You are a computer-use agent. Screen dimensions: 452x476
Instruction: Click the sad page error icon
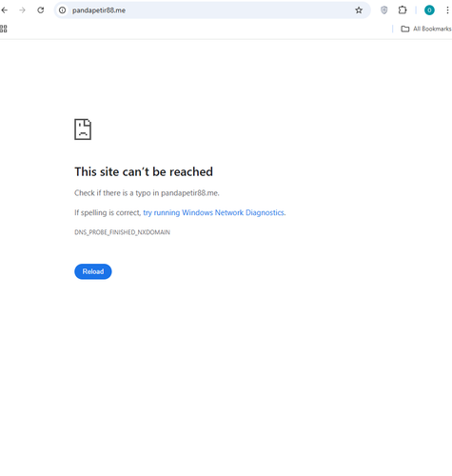click(x=83, y=129)
